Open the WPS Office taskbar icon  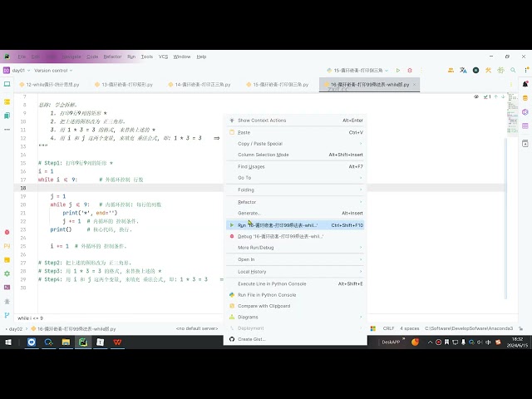click(117, 342)
